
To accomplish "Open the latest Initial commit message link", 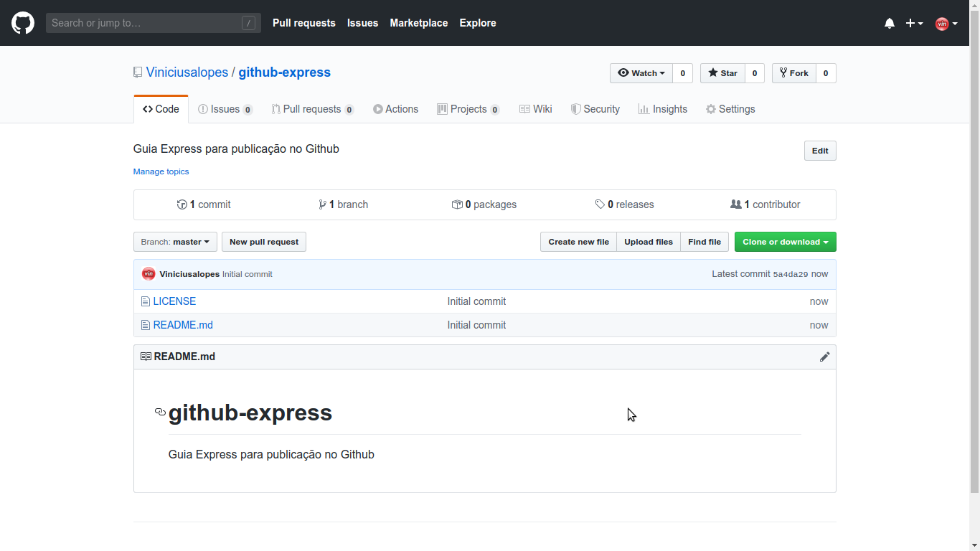I will pos(248,274).
